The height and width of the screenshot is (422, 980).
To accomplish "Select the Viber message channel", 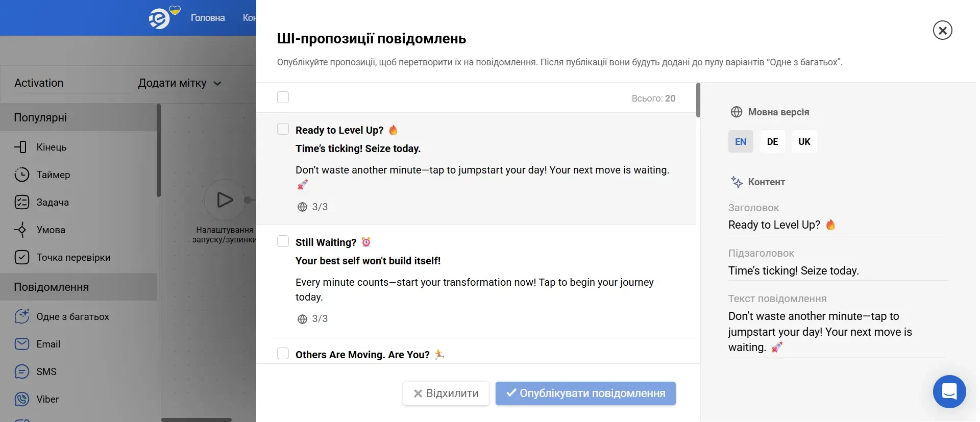I will pos(47,399).
